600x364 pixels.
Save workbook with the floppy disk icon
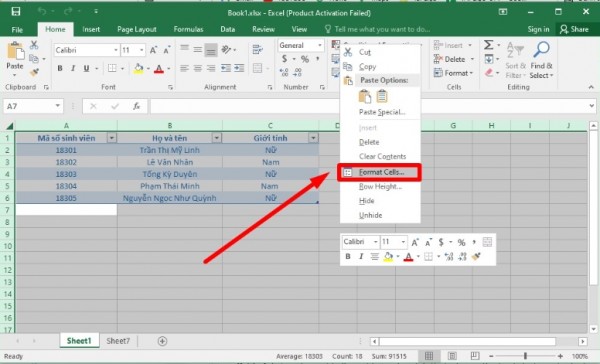pyautogui.click(x=16, y=12)
